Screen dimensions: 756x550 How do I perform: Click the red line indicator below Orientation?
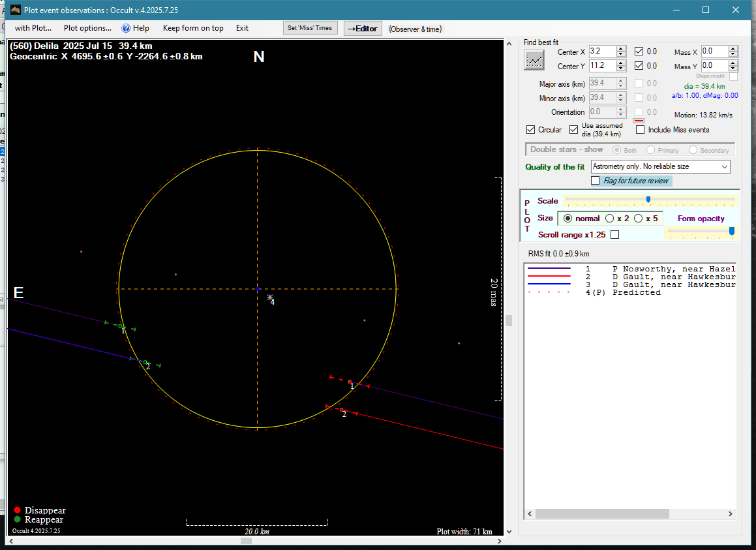click(639, 121)
